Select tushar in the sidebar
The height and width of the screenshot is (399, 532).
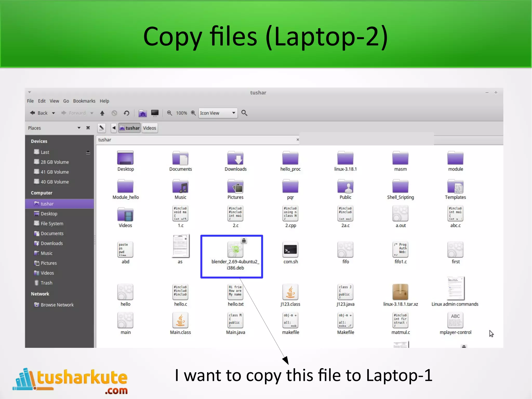tap(59, 204)
